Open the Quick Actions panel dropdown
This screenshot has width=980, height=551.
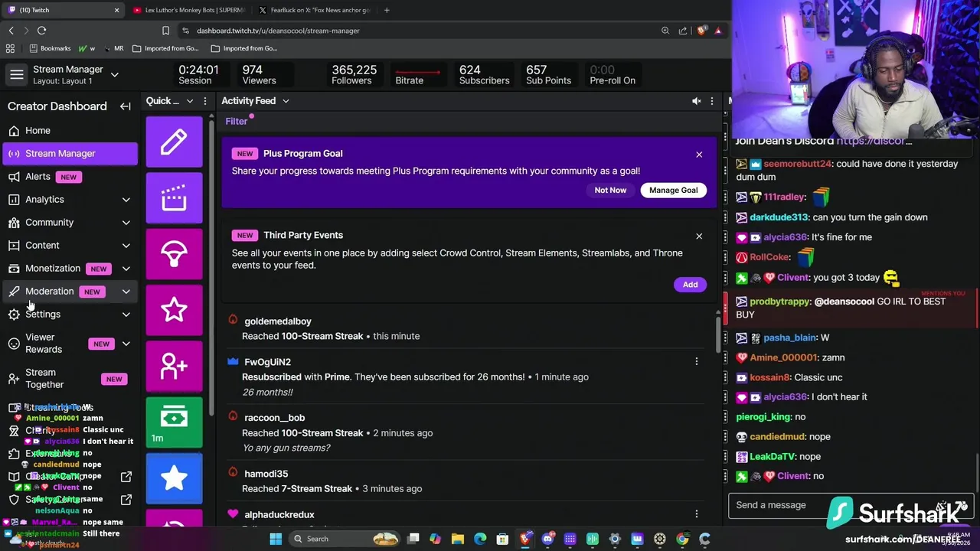(x=190, y=101)
